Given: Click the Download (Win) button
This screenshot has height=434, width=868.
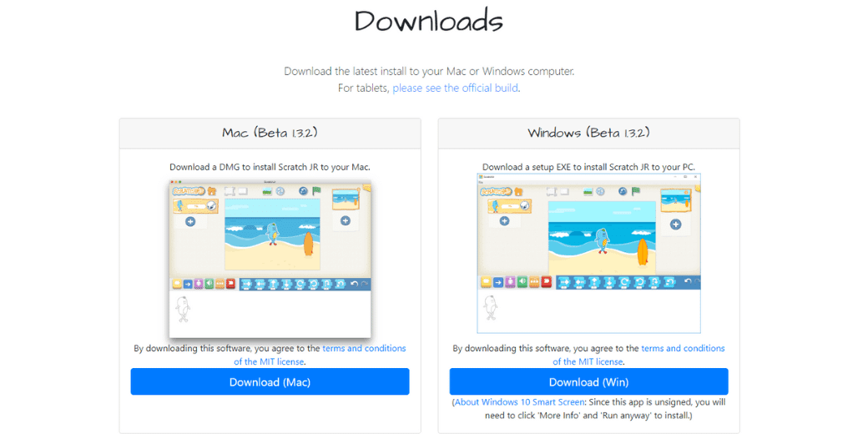Looking at the screenshot, I should [589, 381].
